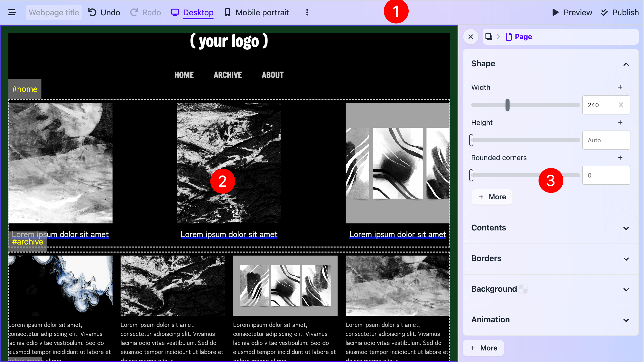Image resolution: width=644 pixels, height=362 pixels.
Task: Switch to Mobile portrait view
Action: coord(257,12)
